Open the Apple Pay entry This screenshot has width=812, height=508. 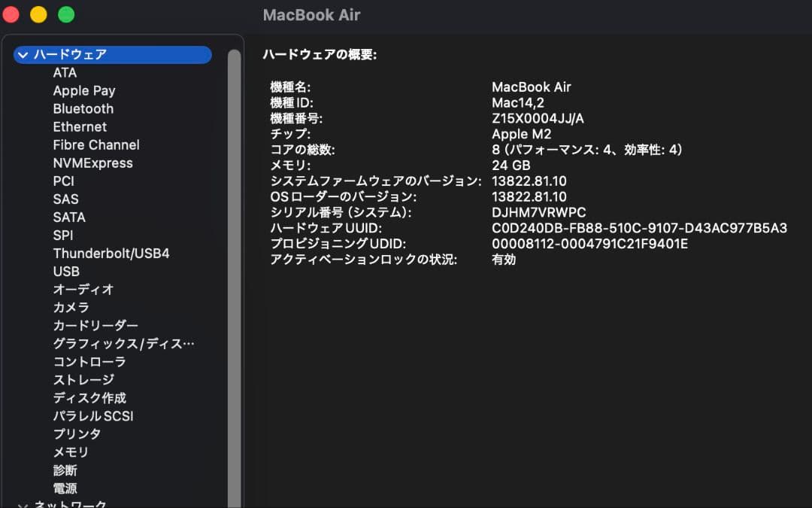(84, 91)
